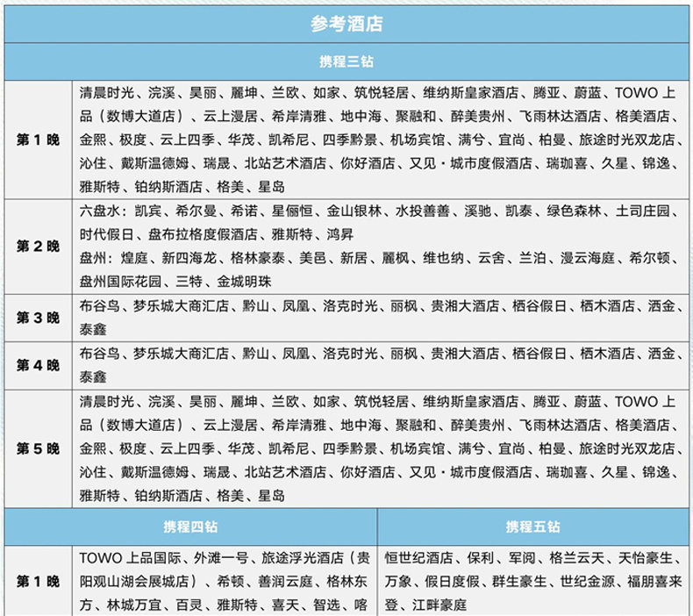The width and height of the screenshot is (693, 616).
Task: Click the 第 5 晚 row label
Action: pos(38,449)
